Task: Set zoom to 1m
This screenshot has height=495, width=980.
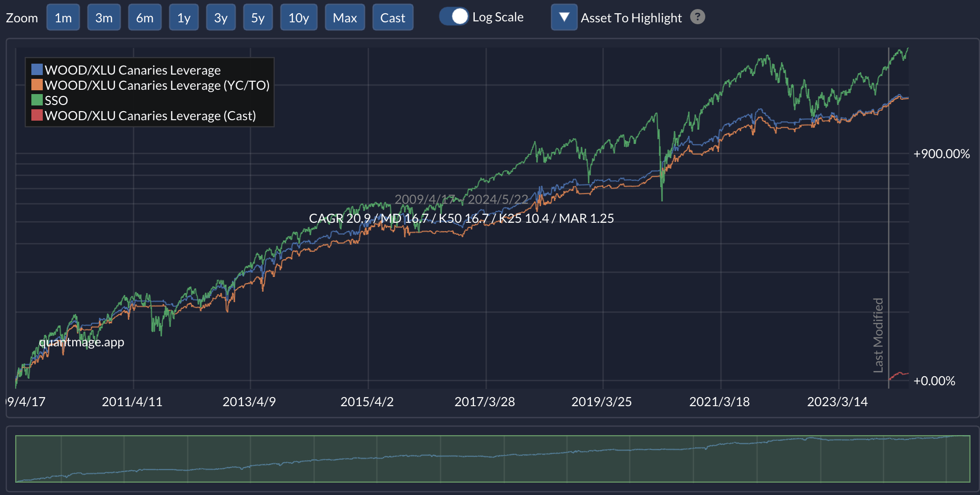Action: 63,17
